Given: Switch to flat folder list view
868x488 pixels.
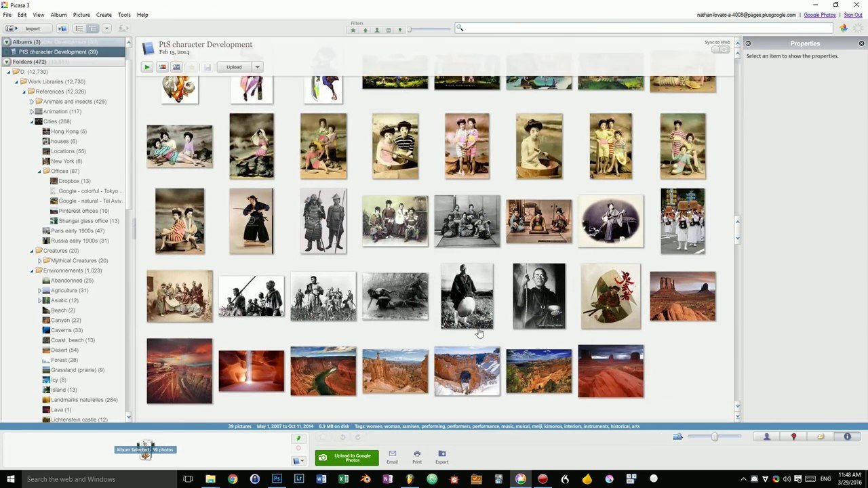Looking at the screenshot, I should 79,28.
